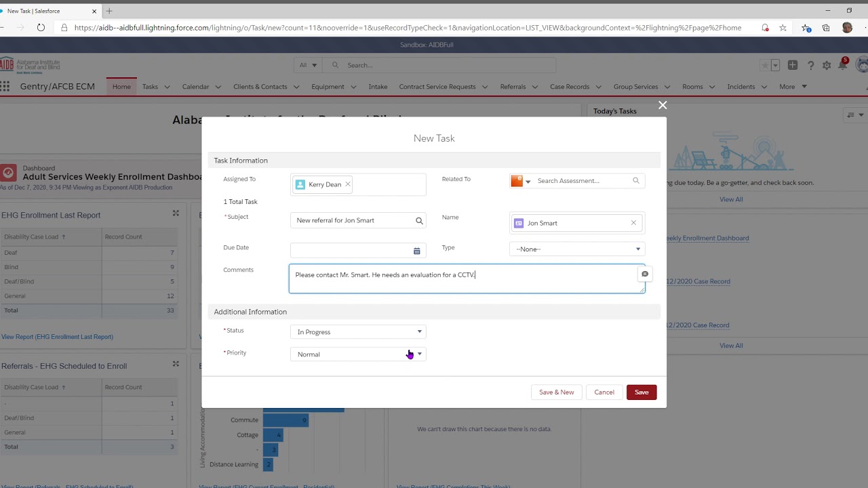Open the Notifications bell icon
Viewport: 868px width, 488px height.
click(x=843, y=64)
